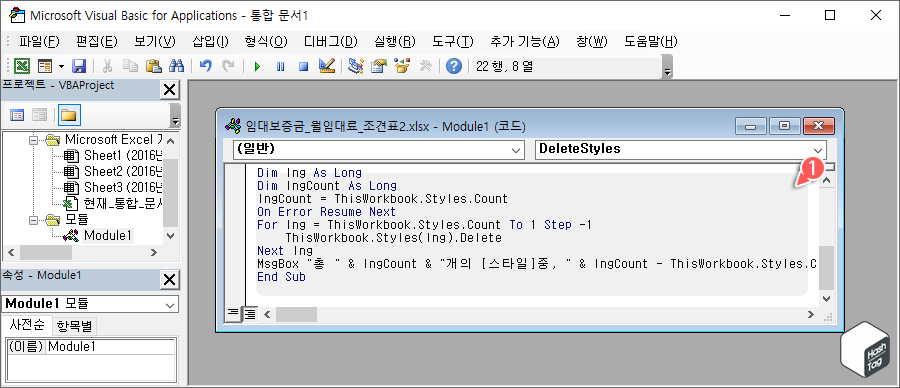Stop execution with Reset icon
Viewport: 900px width, 388px height.
[x=304, y=67]
